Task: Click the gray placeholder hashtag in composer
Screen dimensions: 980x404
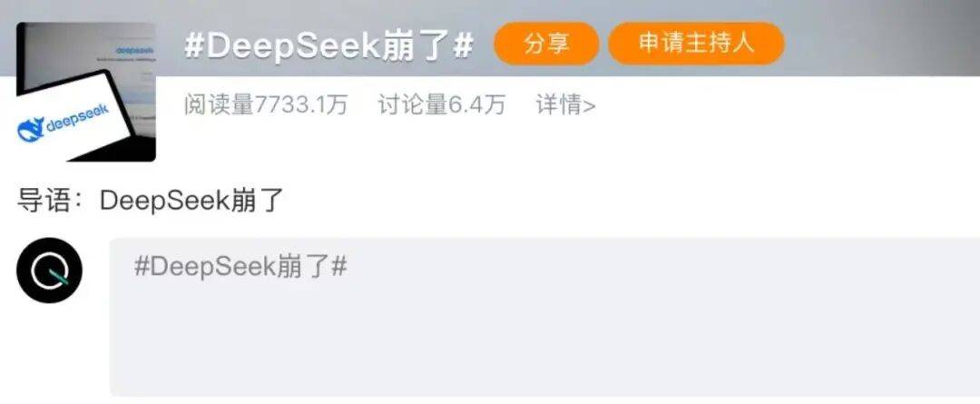Action: coord(240,267)
